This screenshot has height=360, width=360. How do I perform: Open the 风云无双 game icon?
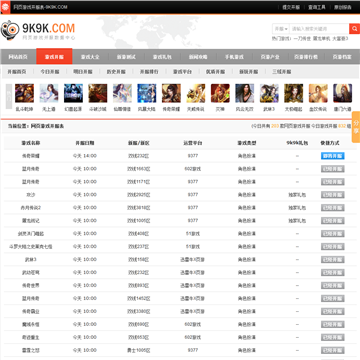tap(245, 93)
